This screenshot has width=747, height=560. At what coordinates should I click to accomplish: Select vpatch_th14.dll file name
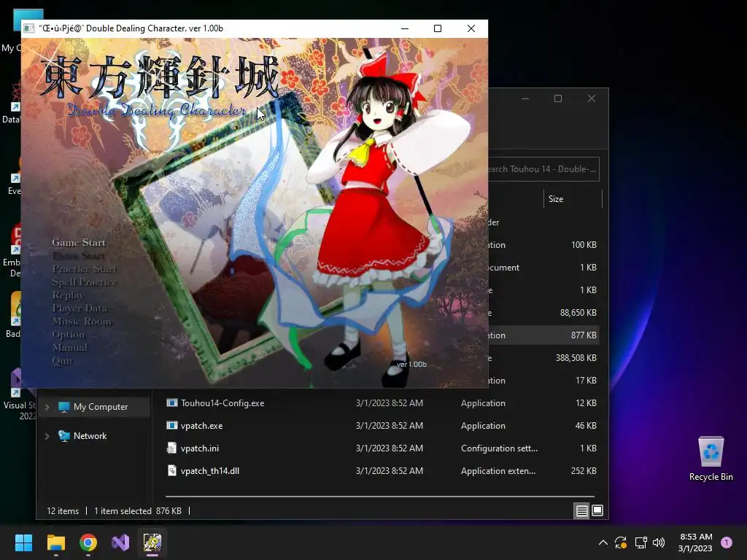(209, 471)
